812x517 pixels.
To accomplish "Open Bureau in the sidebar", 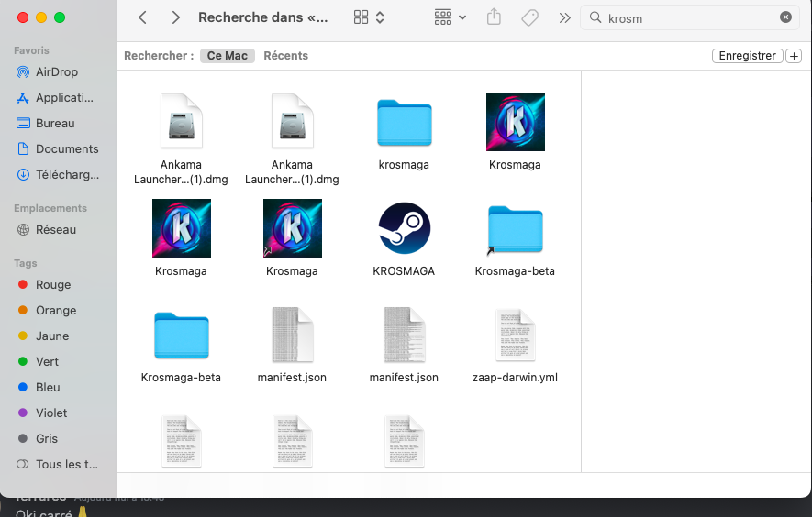I will 57,123.
